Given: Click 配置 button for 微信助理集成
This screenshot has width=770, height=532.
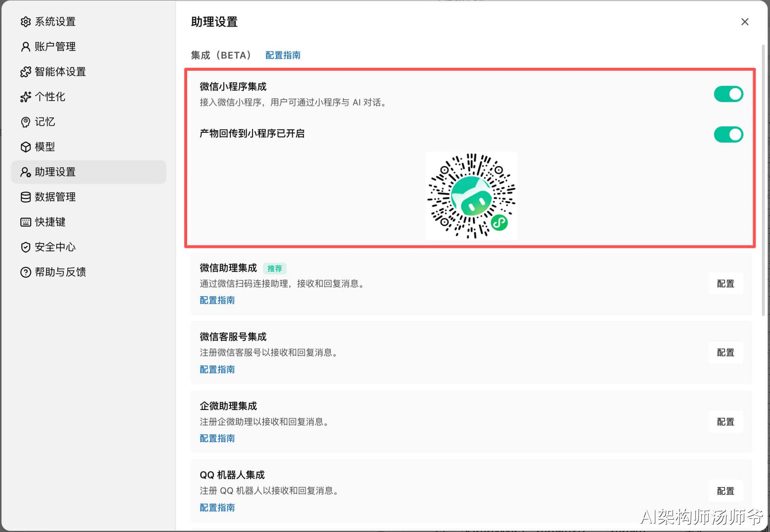Looking at the screenshot, I should pyautogui.click(x=725, y=284).
